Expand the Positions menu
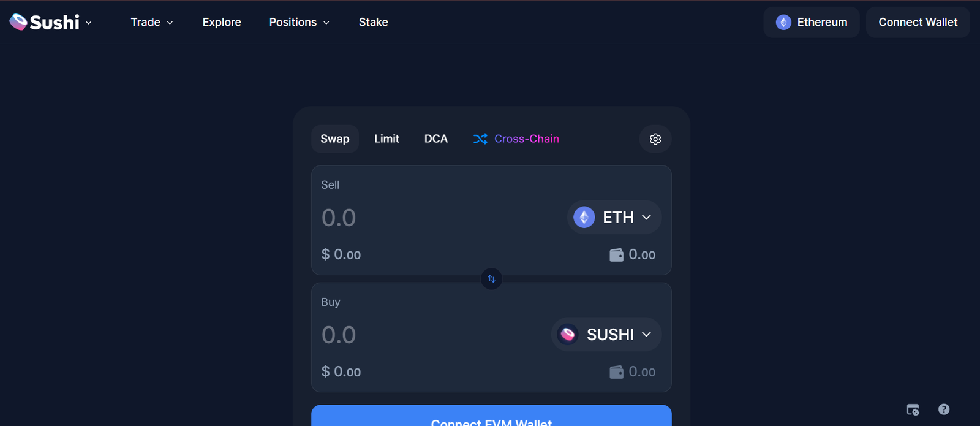The height and width of the screenshot is (426, 980). point(299,22)
